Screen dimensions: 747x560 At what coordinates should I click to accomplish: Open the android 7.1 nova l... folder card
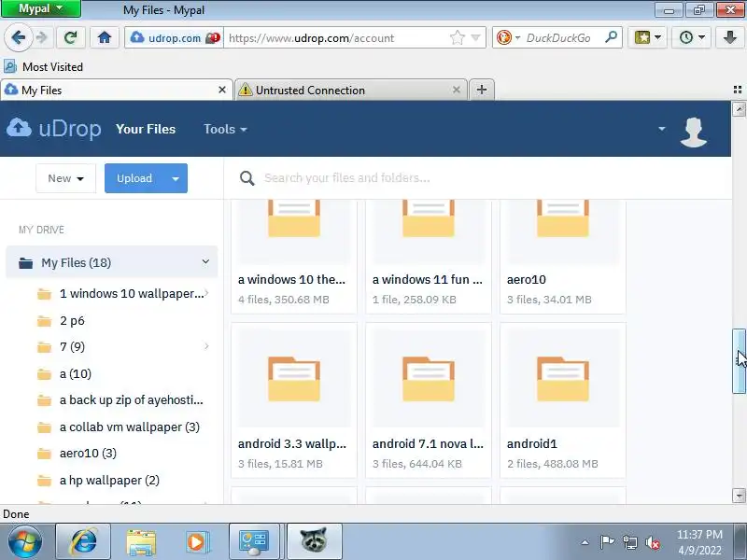(x=429, y=400)
